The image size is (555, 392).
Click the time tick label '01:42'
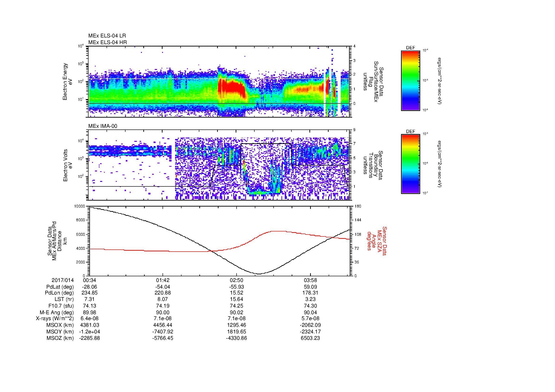pyautogui.click(x=163, y=280)
